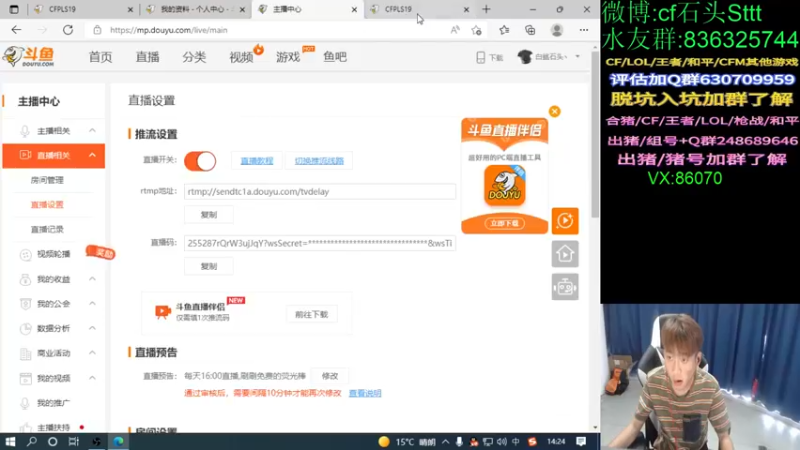
Task: Click the 前往下载 button
Action: (311, 314)
